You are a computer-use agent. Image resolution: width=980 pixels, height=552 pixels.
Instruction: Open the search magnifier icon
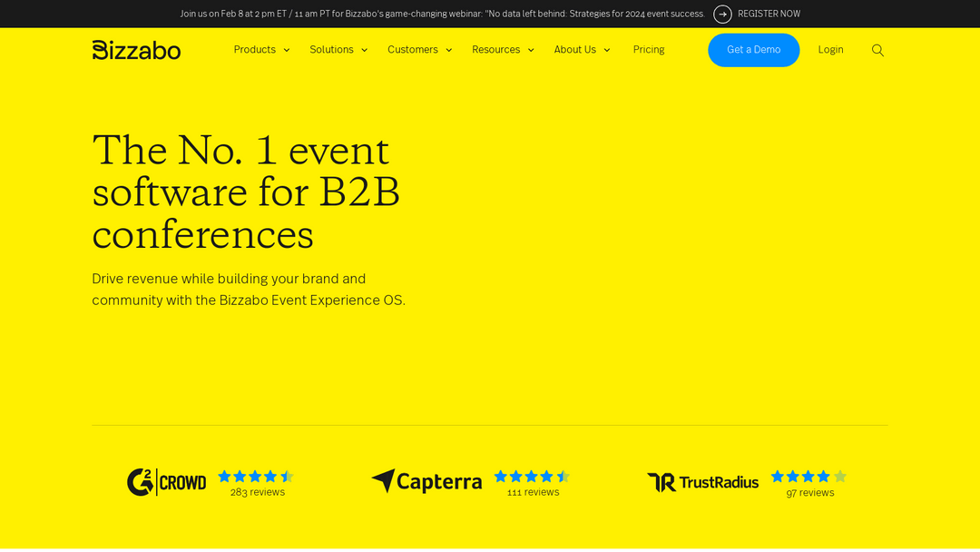(877, 50)
